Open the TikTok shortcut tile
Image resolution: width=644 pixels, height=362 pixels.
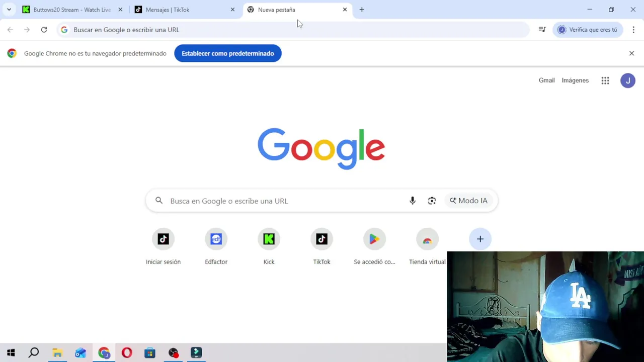(322, 246)
